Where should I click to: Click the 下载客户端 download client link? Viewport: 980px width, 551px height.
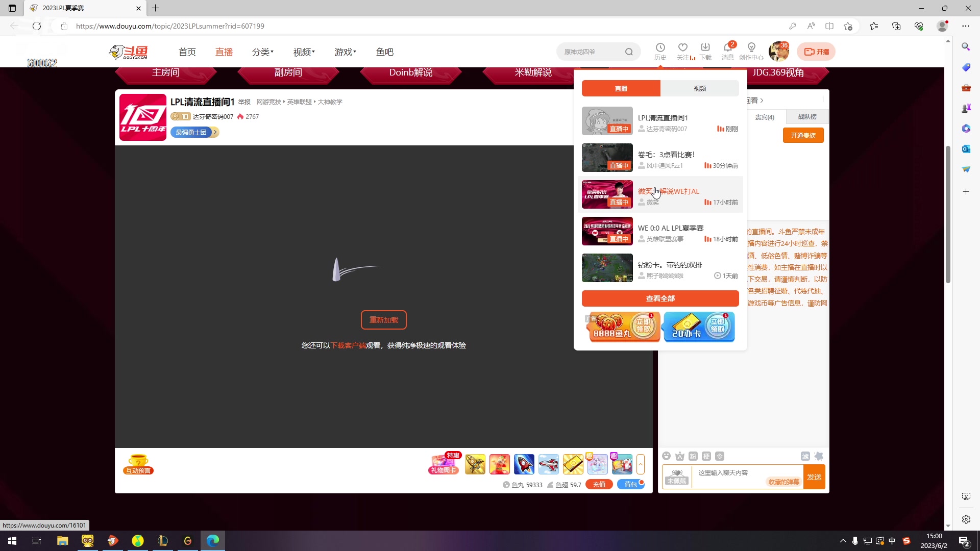point(349,345)
